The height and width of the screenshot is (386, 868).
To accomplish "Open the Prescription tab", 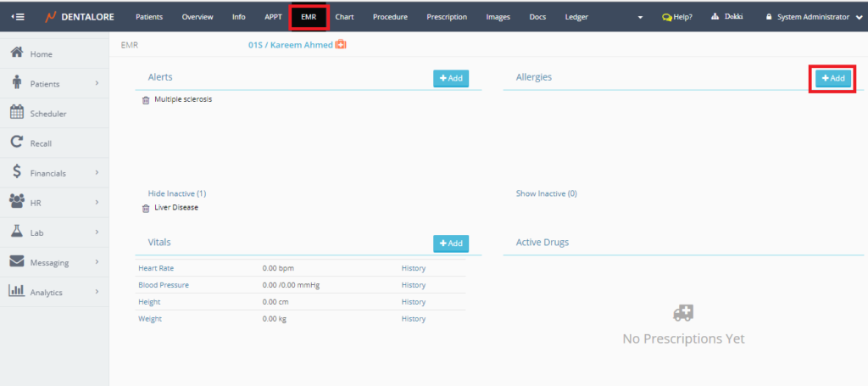I will [446, 16].
